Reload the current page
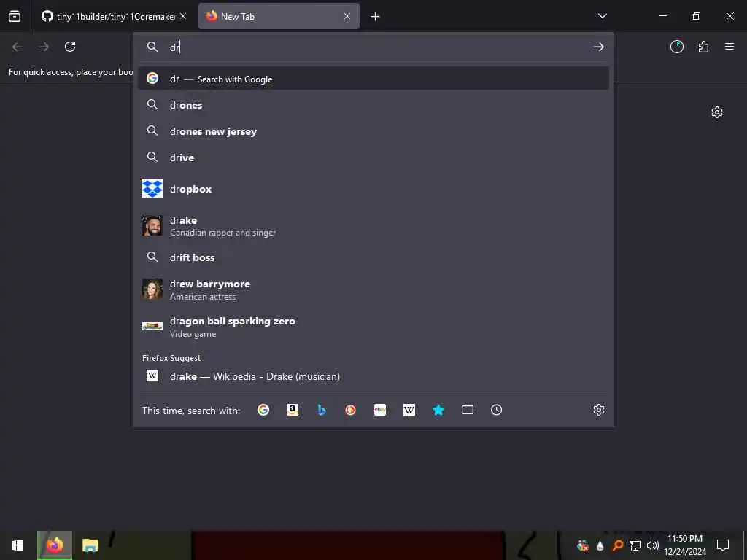 click(70, 47)
